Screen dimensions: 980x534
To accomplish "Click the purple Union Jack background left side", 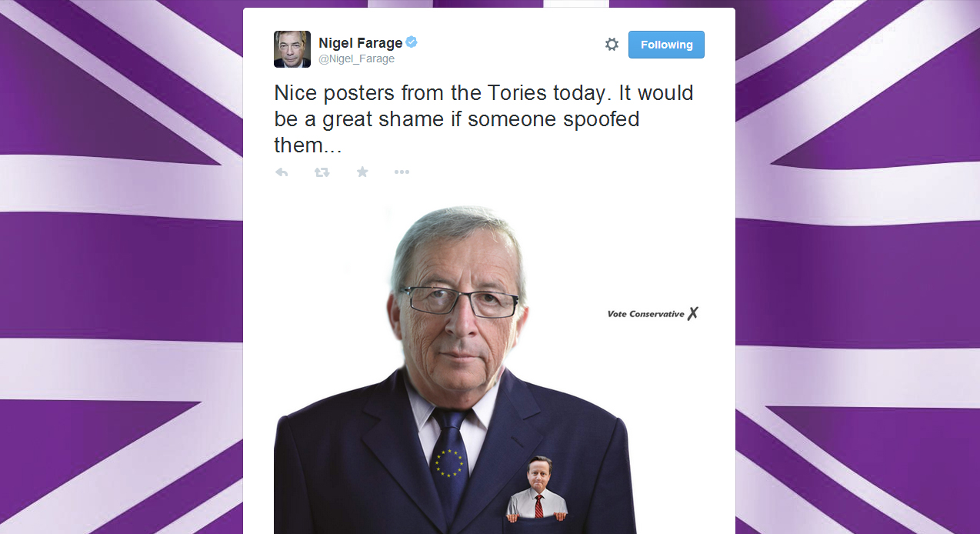I will point(122,267).
